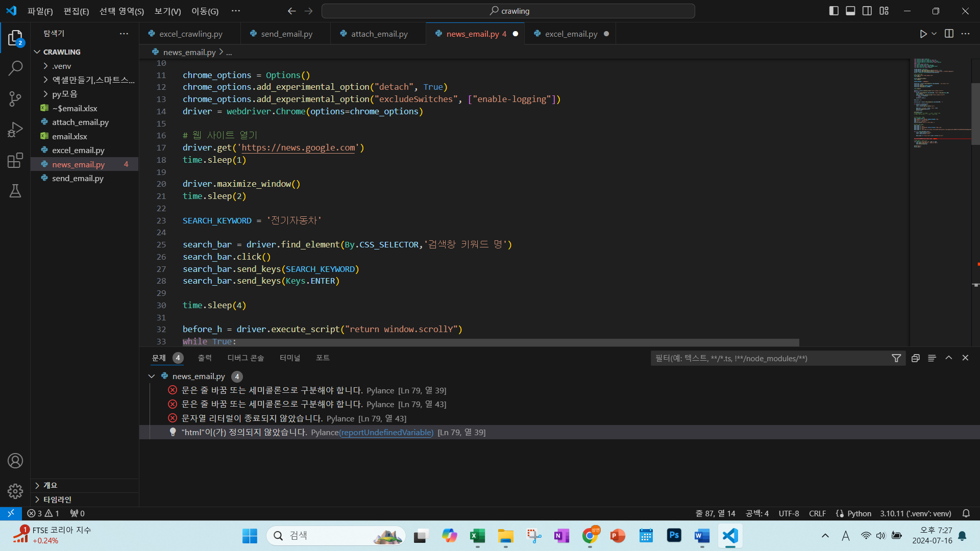Toggle bottom panel visibility in title bar
This screenshot has height=551, width=980.
pyautogui.click(x=850, y=11)
